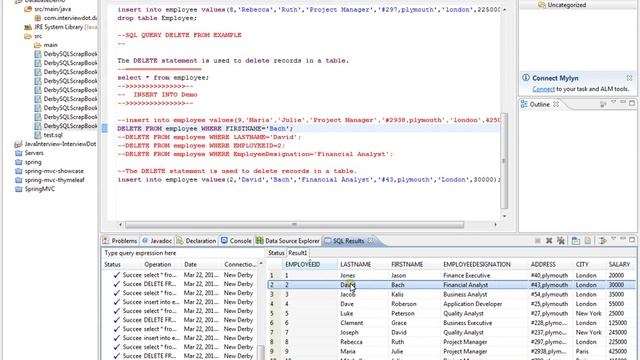Click the Servers folder icon
Screen dimensions: 640x360
(18, 153)
